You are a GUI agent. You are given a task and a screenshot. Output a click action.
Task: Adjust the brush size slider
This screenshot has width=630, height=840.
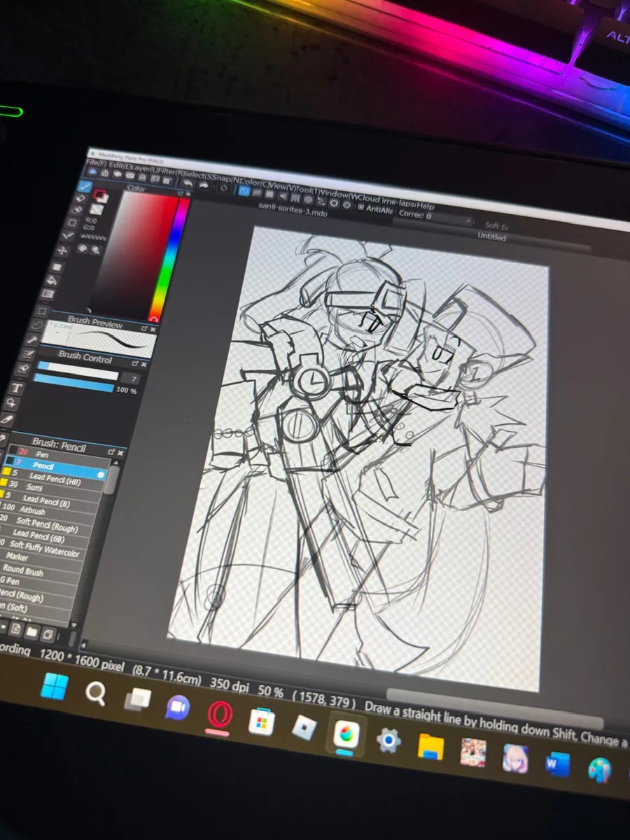click(x=78, y=370)
